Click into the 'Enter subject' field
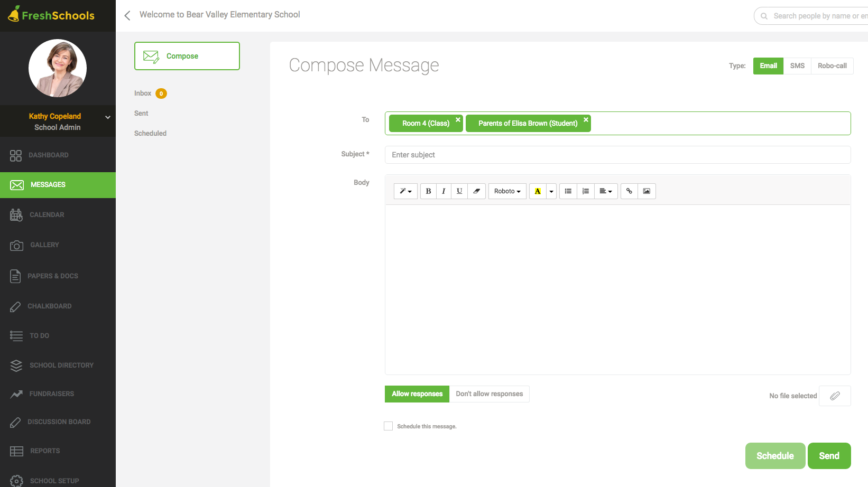This screenshot has width=868, height=487. point(617,155)
